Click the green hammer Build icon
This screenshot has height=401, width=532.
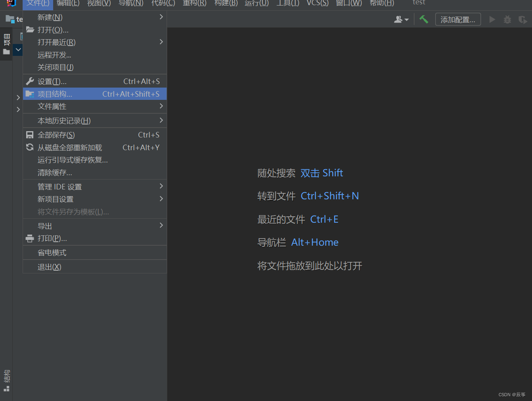tap(424, 19)
